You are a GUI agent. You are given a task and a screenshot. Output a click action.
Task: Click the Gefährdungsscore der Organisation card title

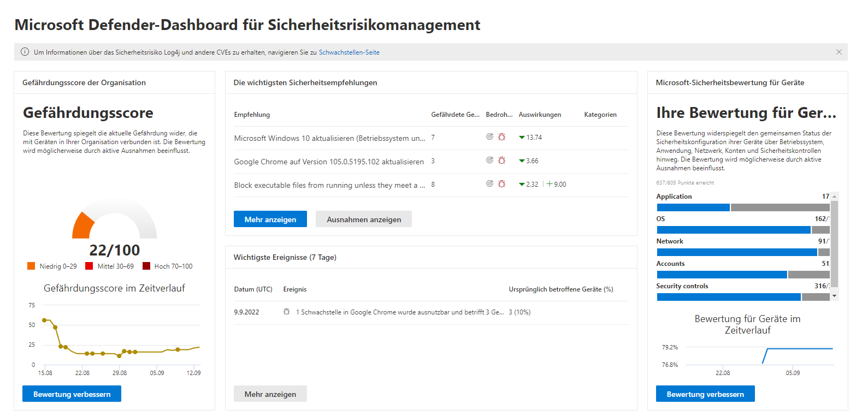(x=84, y=82)
